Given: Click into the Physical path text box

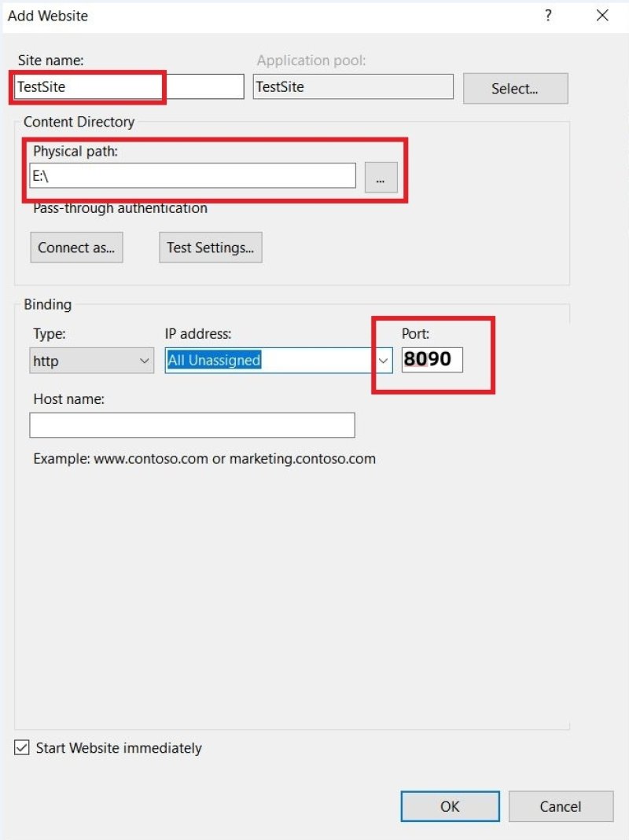Looking at the screenshot, I should point(193,176).
